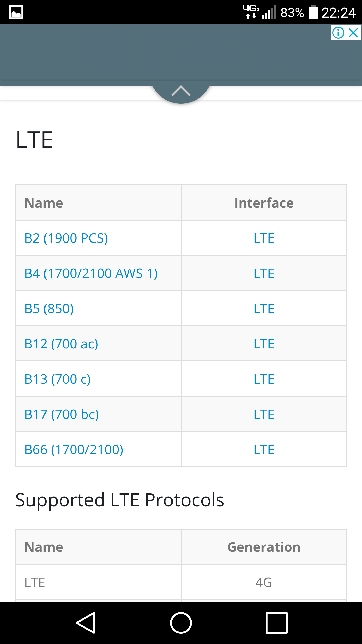Open recent apps overview button

277,623
